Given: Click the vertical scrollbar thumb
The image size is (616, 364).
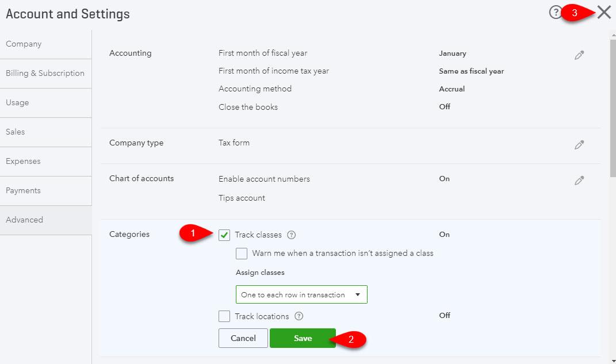Looking at the screenshot, I should click(x=613, y=108).
